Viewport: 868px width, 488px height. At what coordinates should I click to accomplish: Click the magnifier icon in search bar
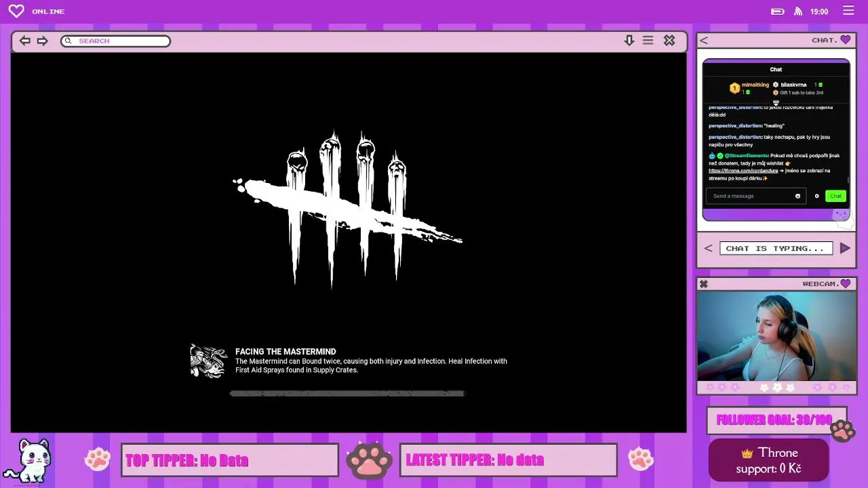click(68, 41)
